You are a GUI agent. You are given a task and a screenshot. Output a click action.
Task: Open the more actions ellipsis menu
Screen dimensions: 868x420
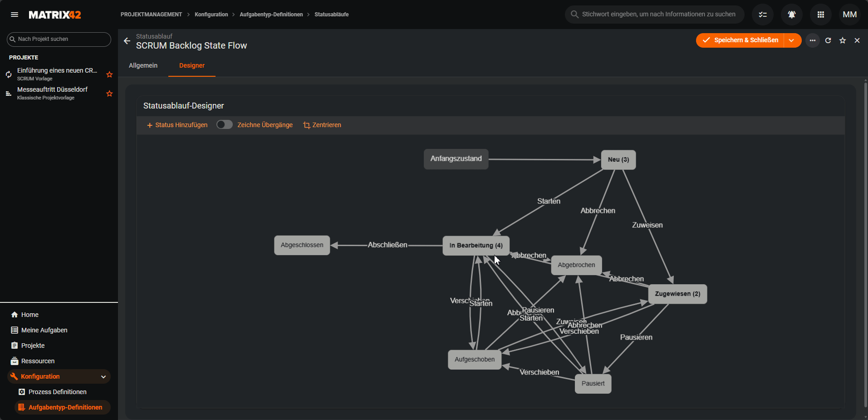pos(813,40)
